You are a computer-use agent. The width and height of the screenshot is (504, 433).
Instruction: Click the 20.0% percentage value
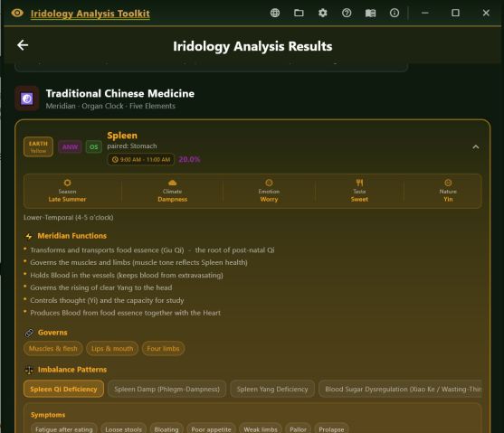tap(189, 160)
